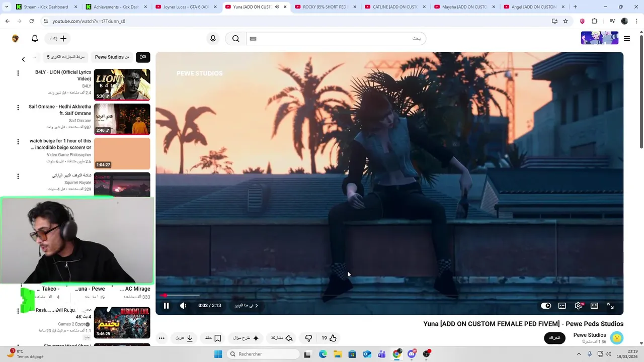Open the account avatar menu

[15, 38]
